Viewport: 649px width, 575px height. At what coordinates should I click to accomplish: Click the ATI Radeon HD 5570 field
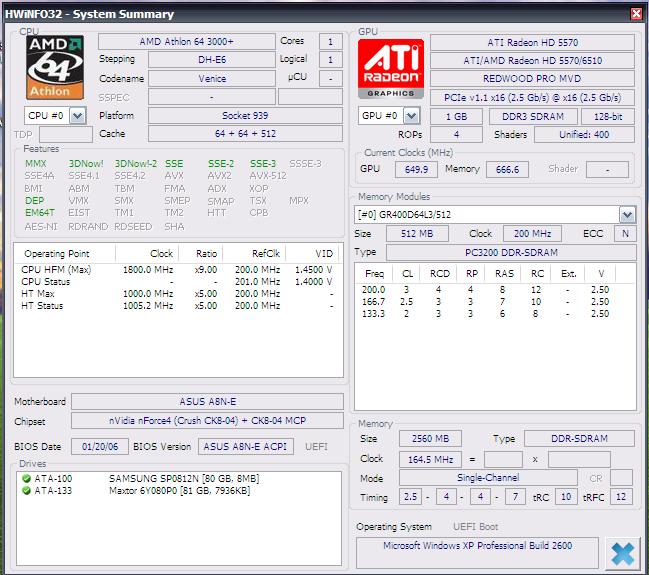pos(532,43)
